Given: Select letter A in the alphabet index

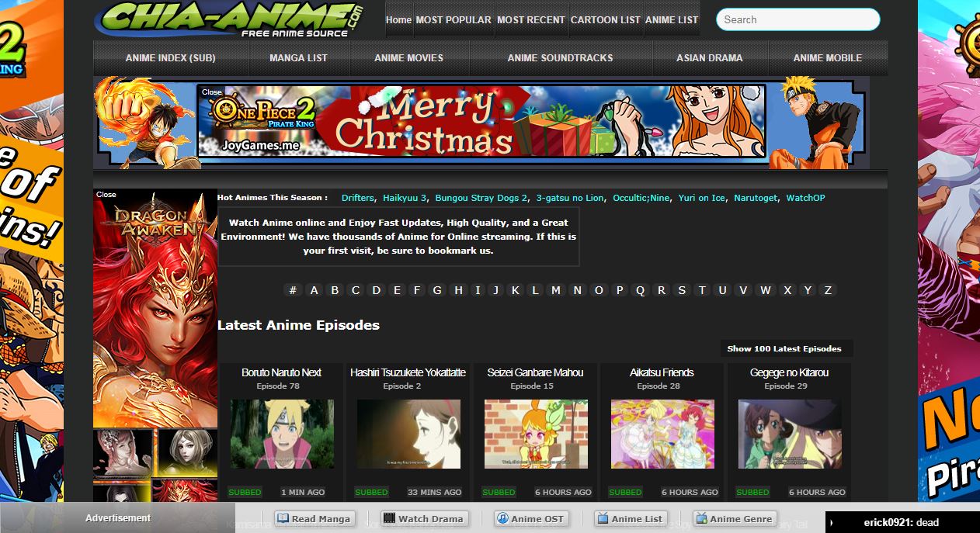Looking at the screenshot, I should coord(315,290).
